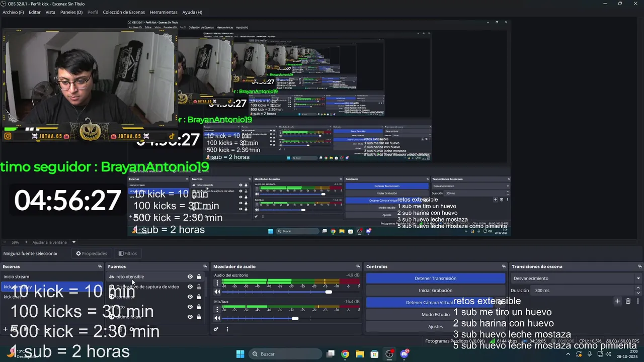
Task: Click the Duración '300 ms' field
Action: 584,291
